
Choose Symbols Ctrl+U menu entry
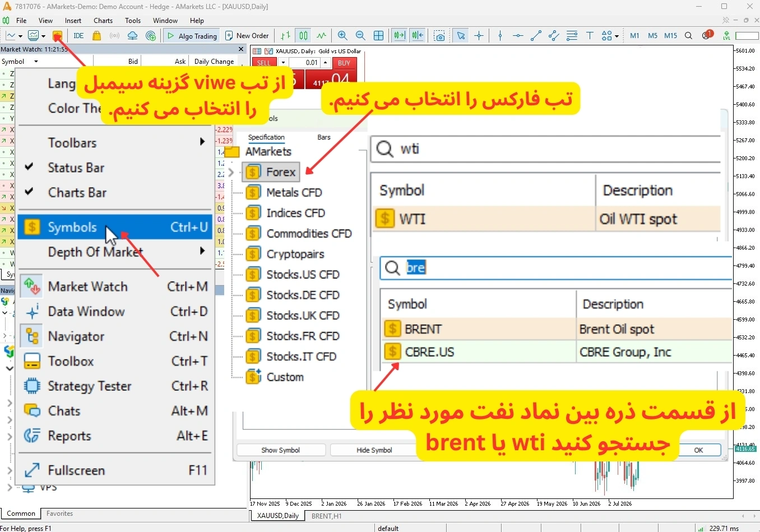click(115, 227)
